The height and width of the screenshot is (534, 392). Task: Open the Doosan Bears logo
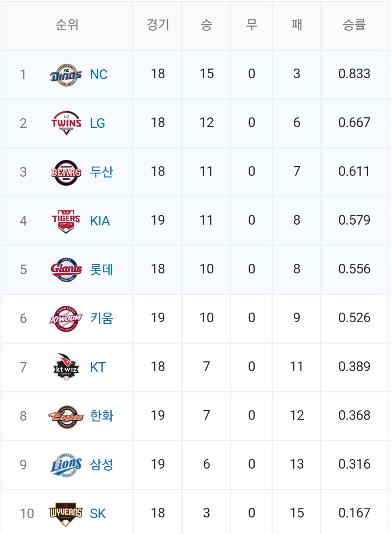pyautogui.click(x=66, y=172)
